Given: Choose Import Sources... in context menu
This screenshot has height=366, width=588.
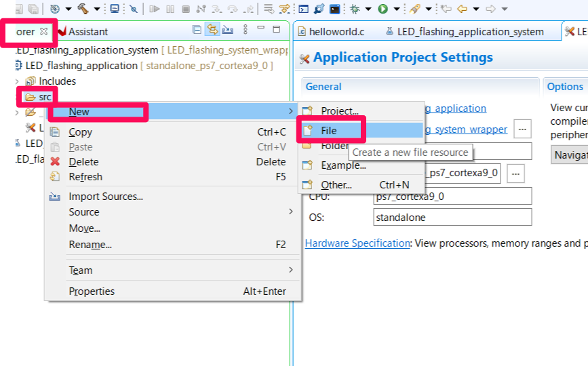Looking at the screenshot, I should point(173,197).
